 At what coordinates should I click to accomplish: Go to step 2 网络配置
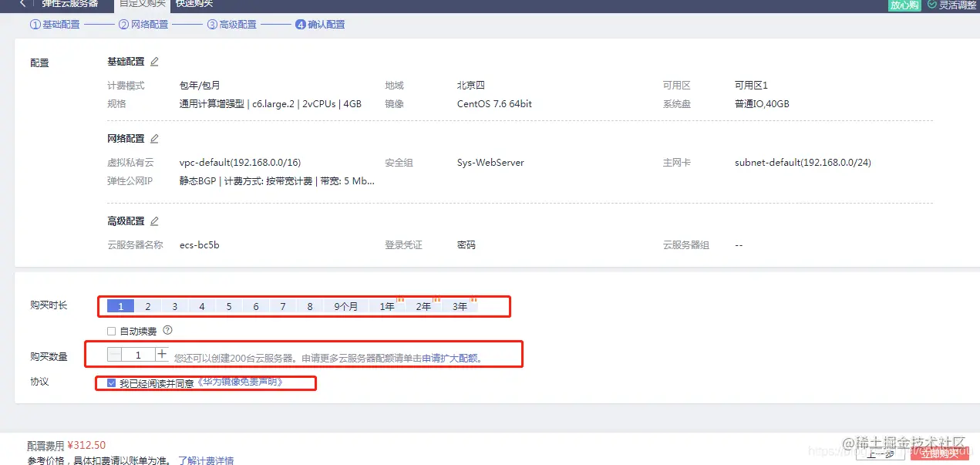(x=143, y=25)
